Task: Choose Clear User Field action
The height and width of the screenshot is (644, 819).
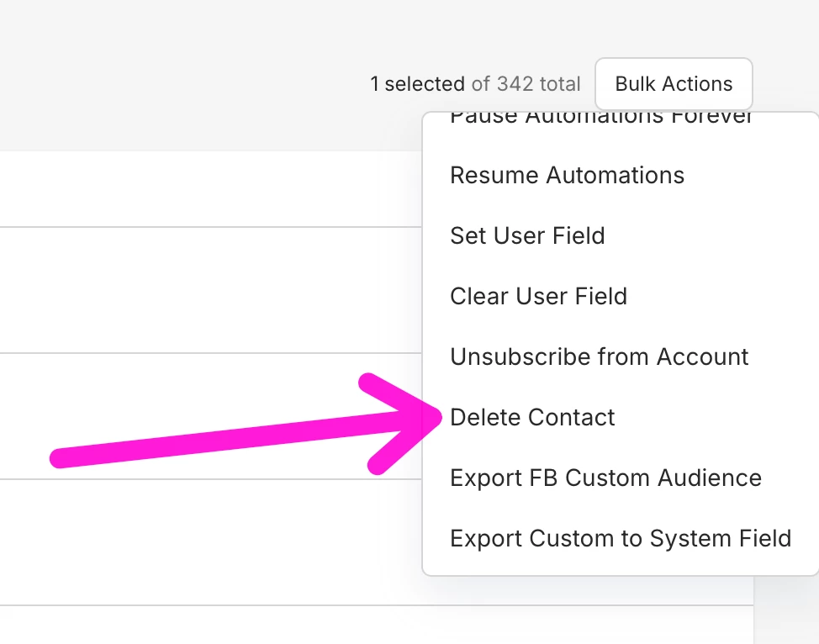Action: tap(538, 296)
